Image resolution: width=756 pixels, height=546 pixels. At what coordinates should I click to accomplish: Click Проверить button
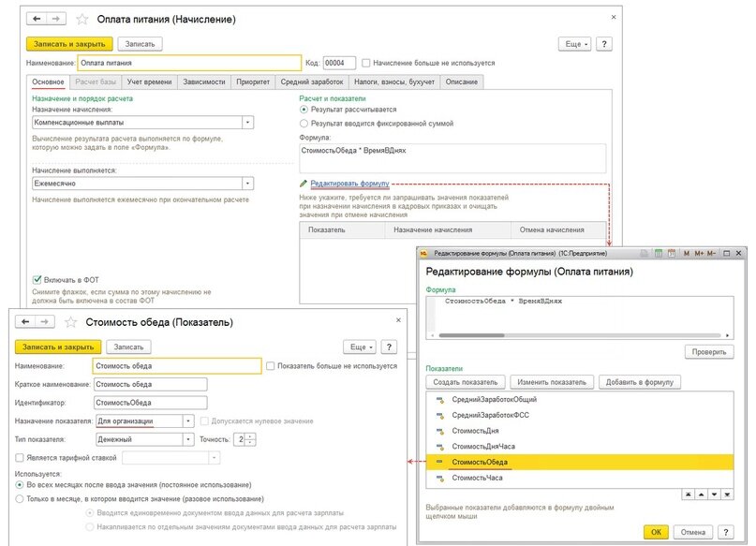point(709,352)
